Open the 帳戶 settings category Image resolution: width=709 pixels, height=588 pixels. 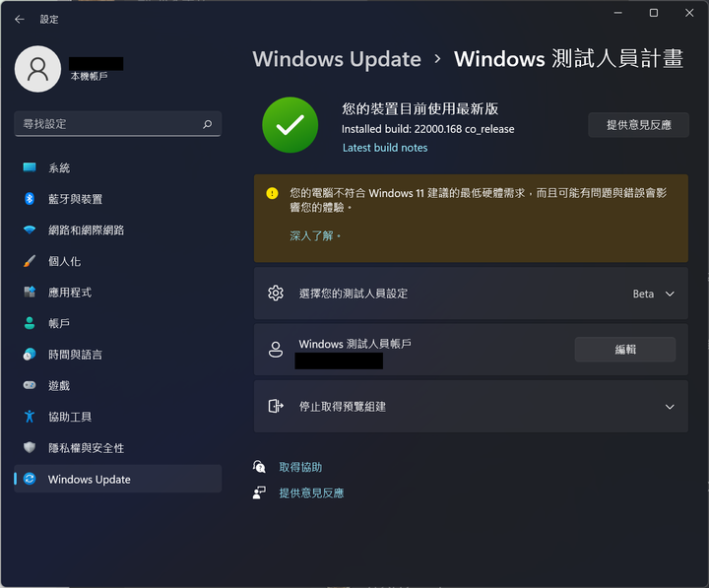(x=117, y=323)
